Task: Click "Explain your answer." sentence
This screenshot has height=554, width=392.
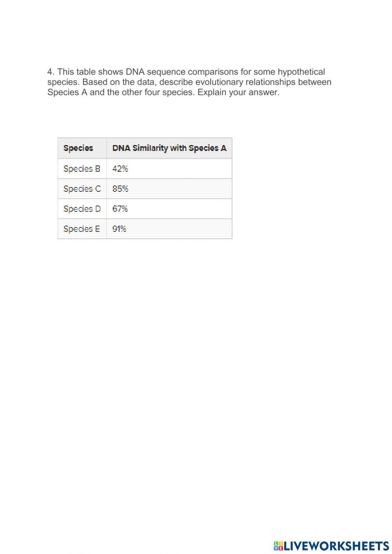Action: click(239, 93)
